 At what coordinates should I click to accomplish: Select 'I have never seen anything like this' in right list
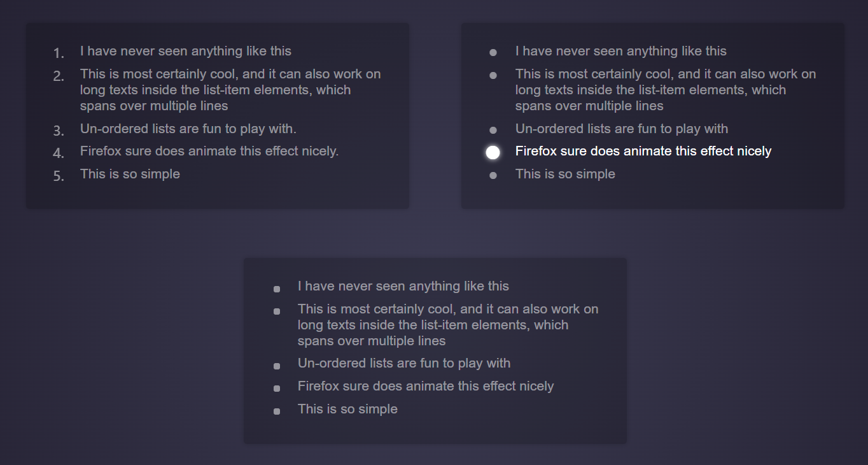coord(621,51)
